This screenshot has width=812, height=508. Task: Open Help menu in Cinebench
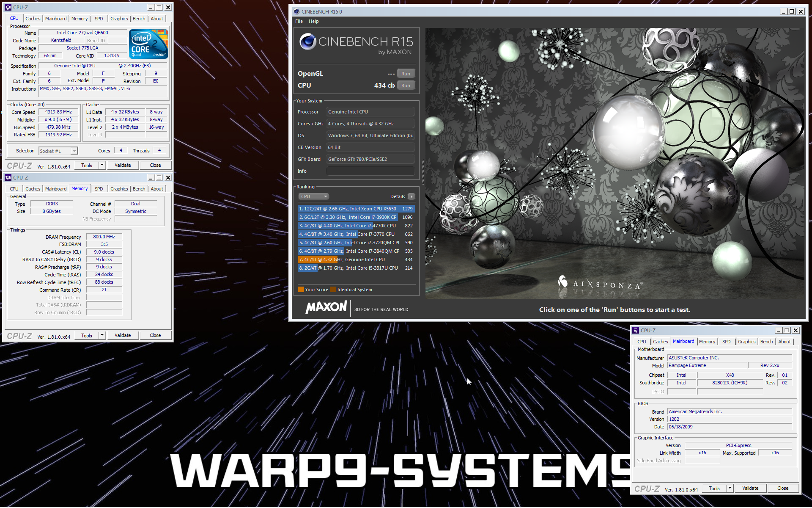(x=313, y=21)
